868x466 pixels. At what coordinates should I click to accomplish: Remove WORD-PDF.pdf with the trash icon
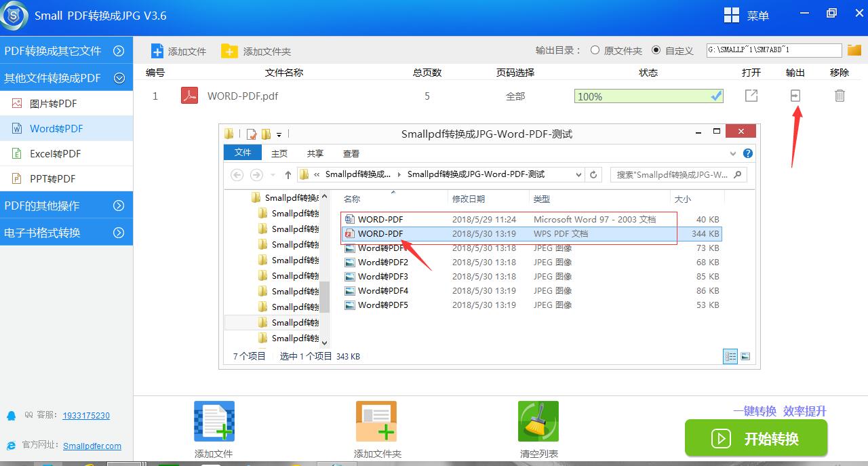(840, 96)
